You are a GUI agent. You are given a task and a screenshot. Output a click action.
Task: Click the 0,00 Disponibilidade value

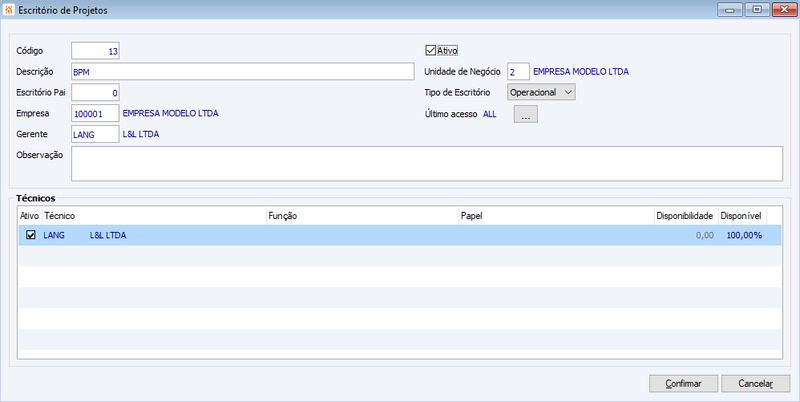pos(705,235)
